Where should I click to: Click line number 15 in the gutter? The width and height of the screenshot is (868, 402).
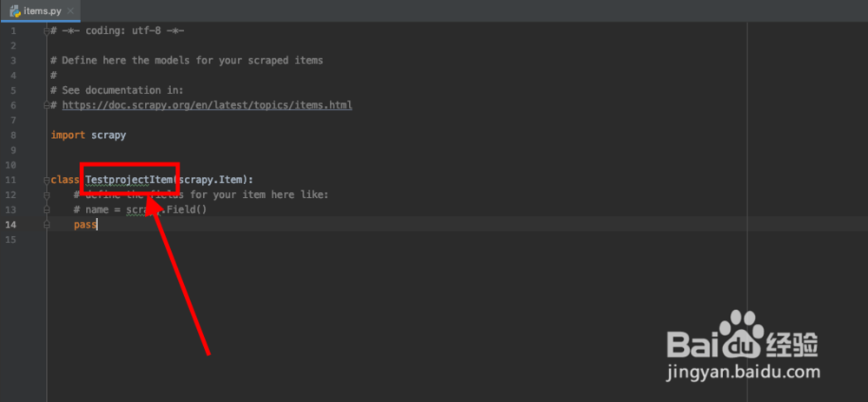[x=11, y=240]
